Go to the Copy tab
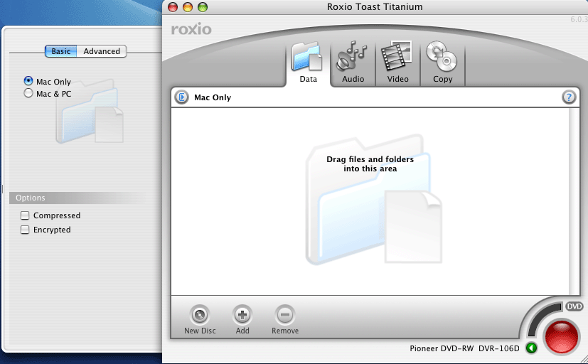 [442, 63]
